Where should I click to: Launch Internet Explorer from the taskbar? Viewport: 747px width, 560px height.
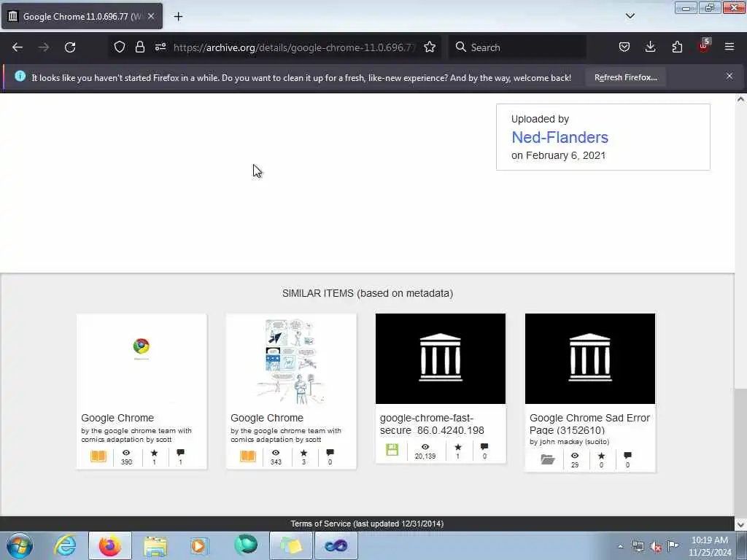click(65, 545)
